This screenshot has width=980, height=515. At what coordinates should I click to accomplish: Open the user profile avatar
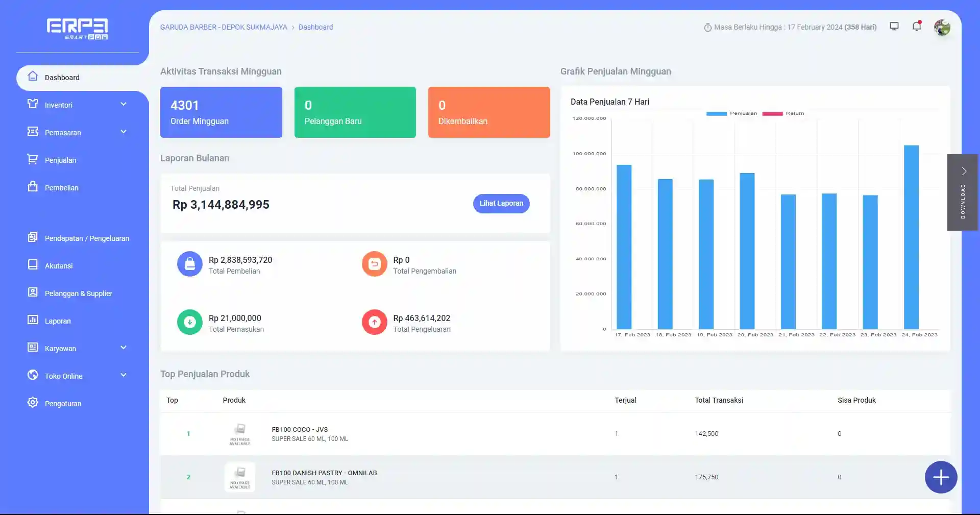coord(942,28)
